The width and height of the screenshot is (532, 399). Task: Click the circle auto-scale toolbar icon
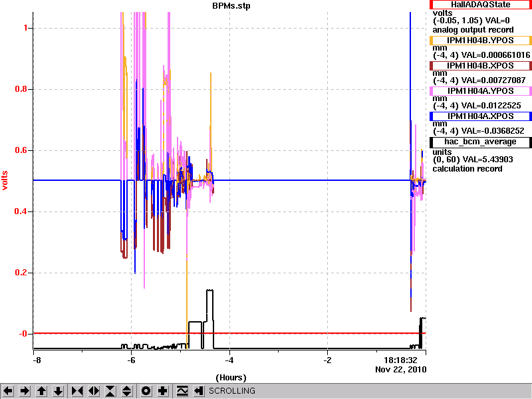[x=146, y=391]
